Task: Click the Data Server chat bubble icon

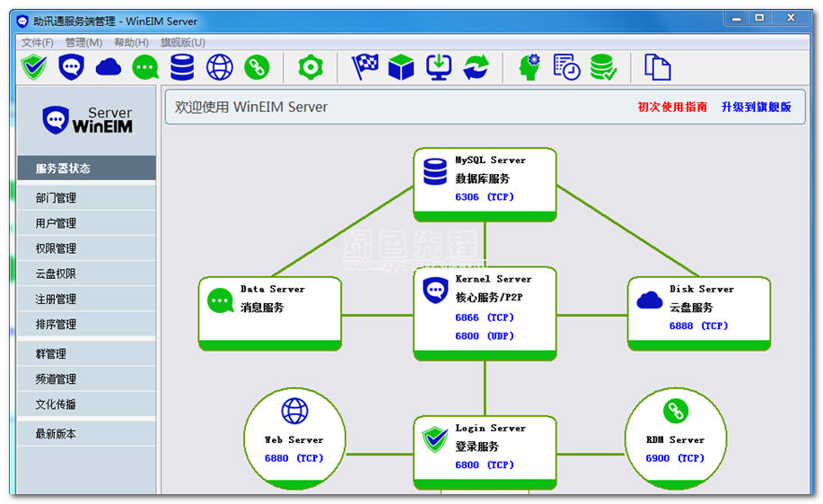Action: coord(221,301)
